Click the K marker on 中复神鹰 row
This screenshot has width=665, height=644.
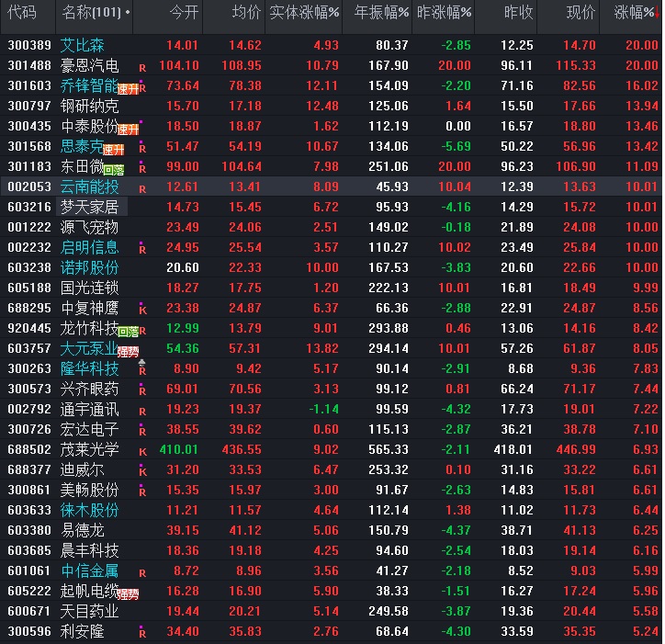click(142, 310)
